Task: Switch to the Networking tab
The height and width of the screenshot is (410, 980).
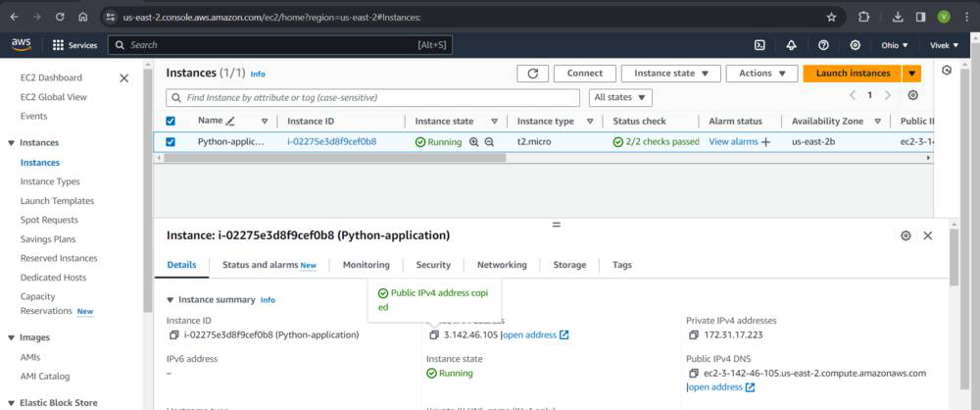Action: tap(502, 265)
